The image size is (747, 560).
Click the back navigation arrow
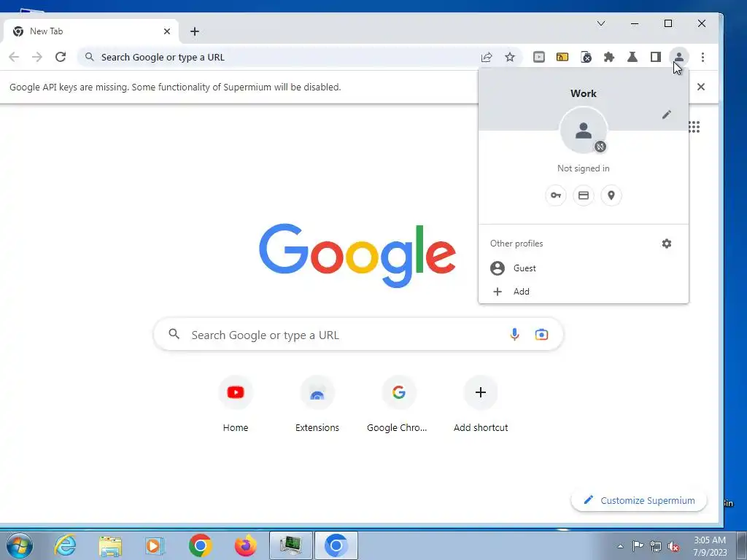(14, 57)
